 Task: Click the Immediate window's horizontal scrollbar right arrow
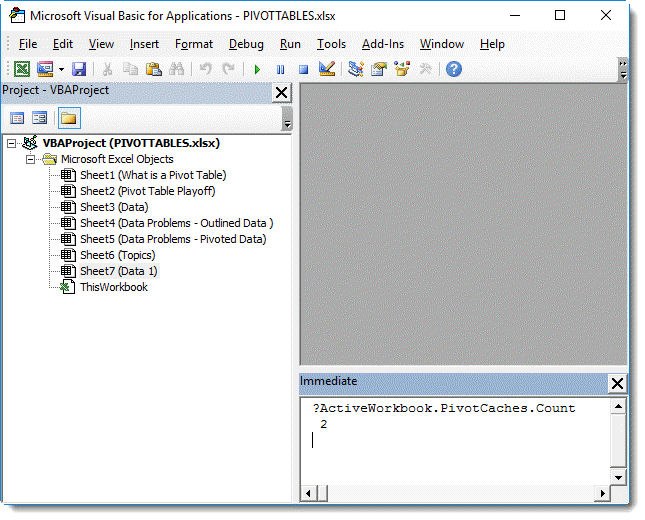(x=603, y=493)
